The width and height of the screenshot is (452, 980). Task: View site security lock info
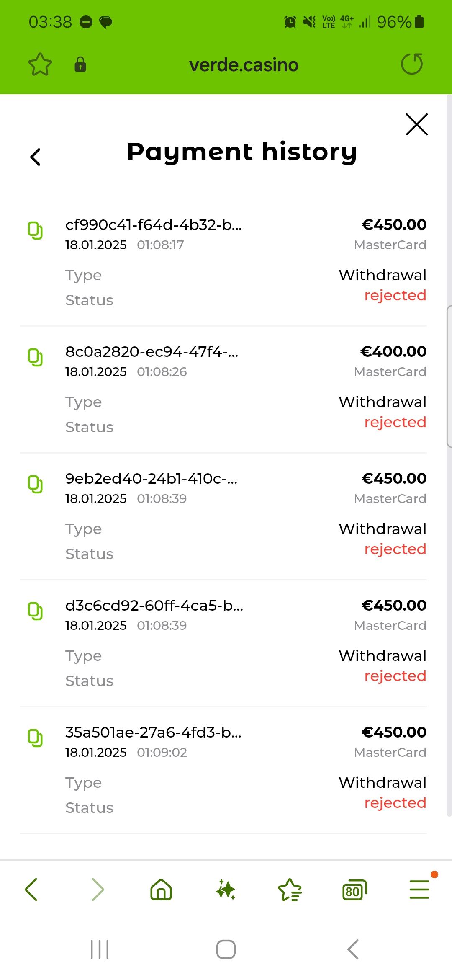click(x=80, y=64)
